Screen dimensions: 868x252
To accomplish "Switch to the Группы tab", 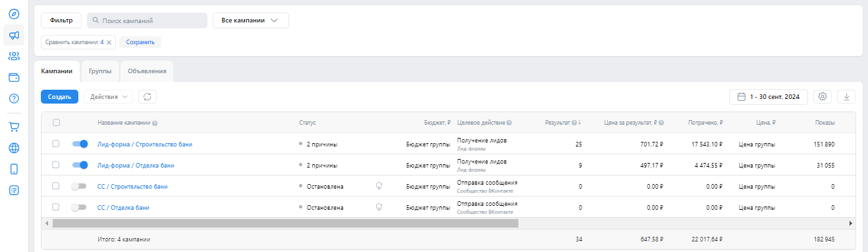I will [100, 71].
